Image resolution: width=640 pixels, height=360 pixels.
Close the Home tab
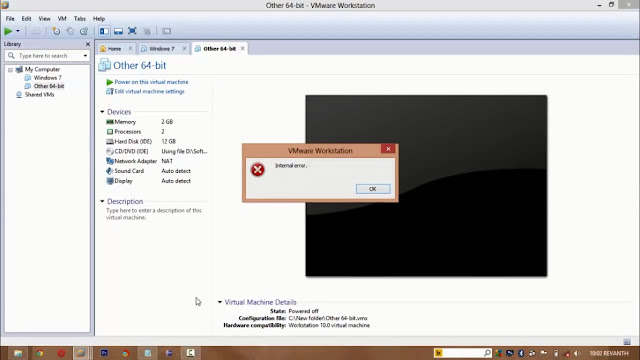tap(131, 49)
